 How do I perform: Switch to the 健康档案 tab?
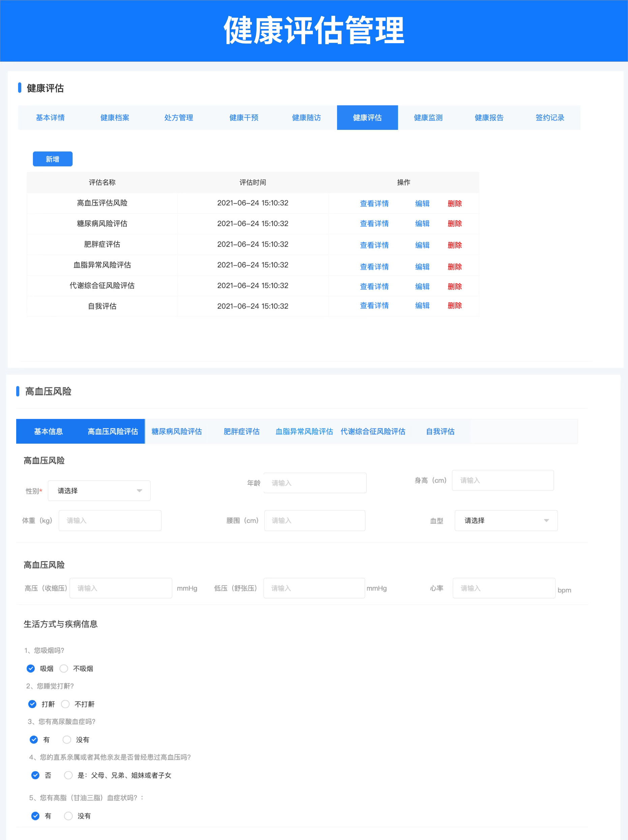click(115, 118)
